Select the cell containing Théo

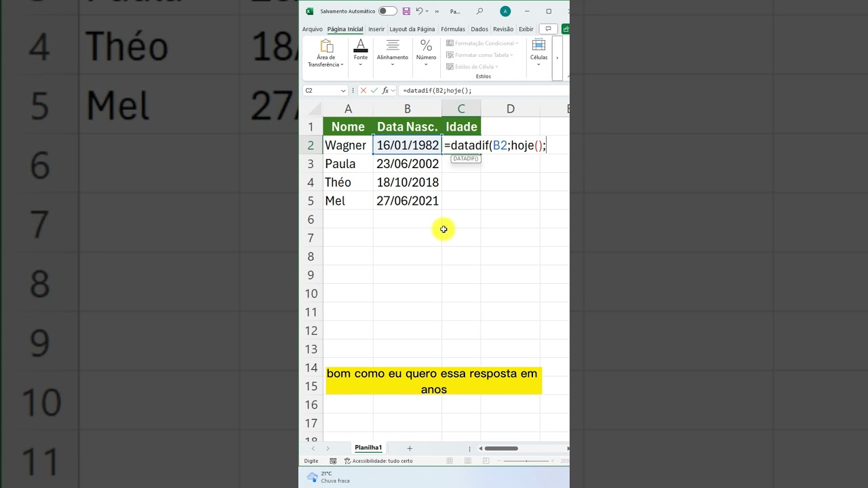[x=348, y=182]
